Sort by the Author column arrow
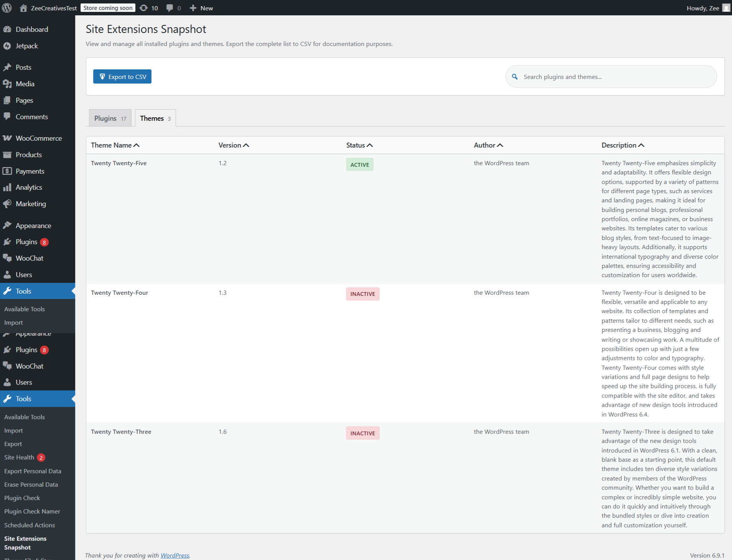This screenshot has height=560, width=732. coord(500,145)
